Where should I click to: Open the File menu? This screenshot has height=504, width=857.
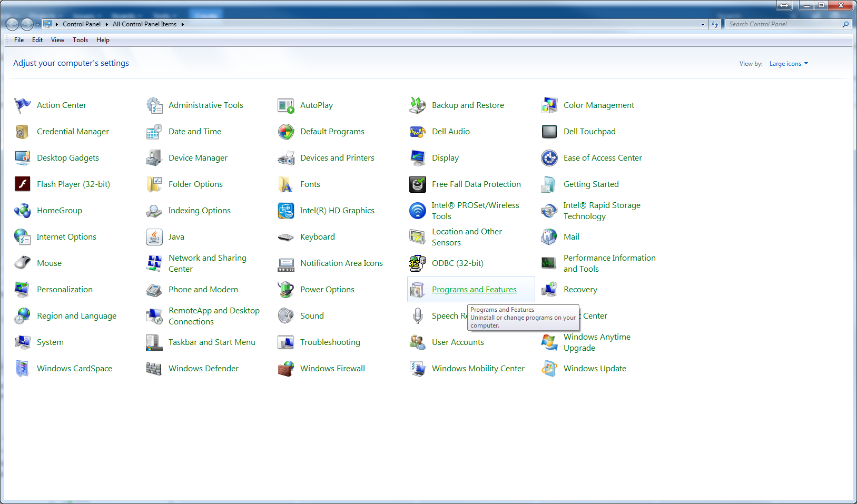tap(19, 40)
